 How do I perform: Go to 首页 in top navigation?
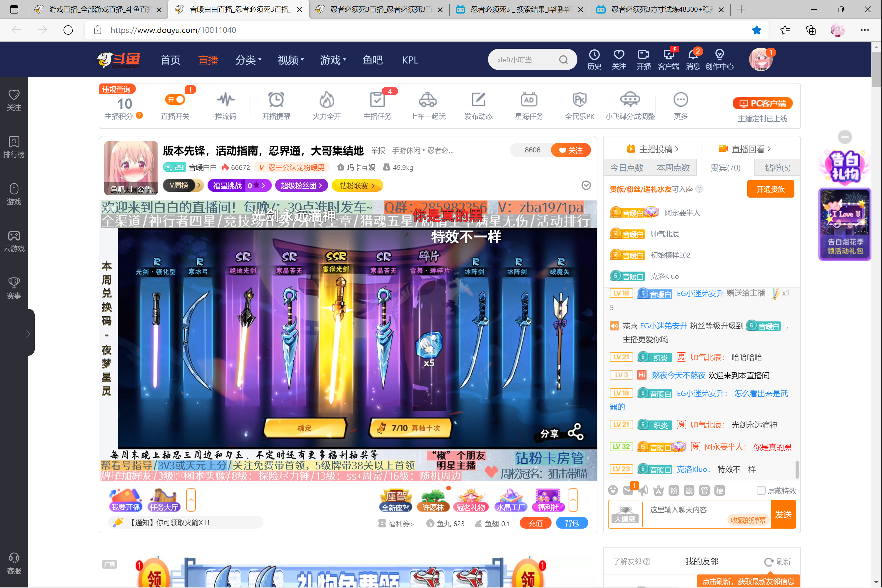170,60
